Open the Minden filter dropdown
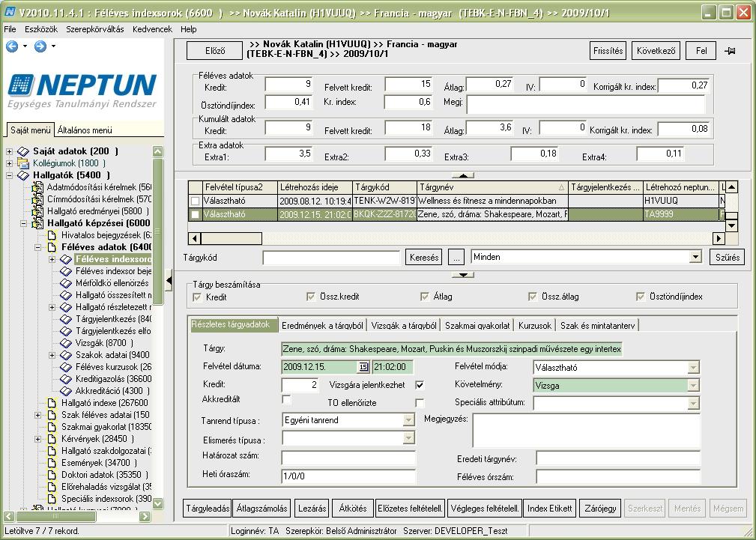Image resolution: width=756 pixels, height=540 pixels. (x=695, y=257)
